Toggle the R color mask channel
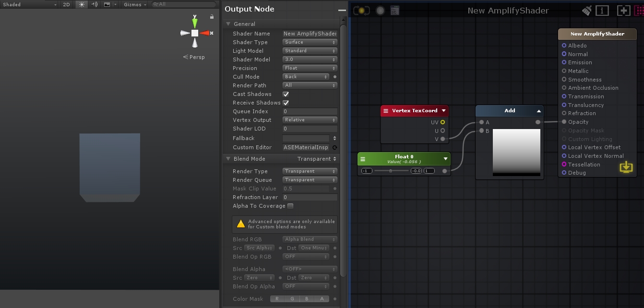This screenshot has height=308, width=644. [277, 299]
